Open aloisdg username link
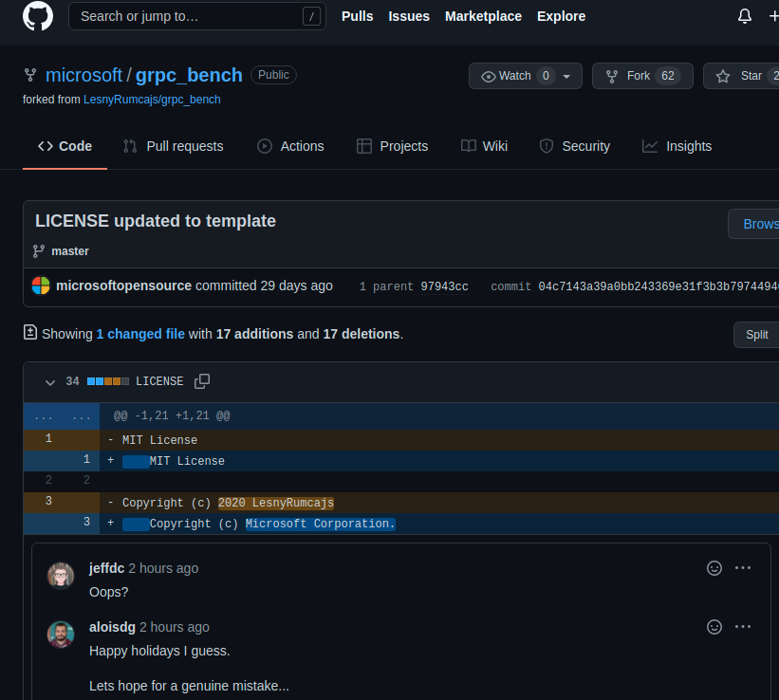Screen dimensions: 779x700 [x=112, y=627]
